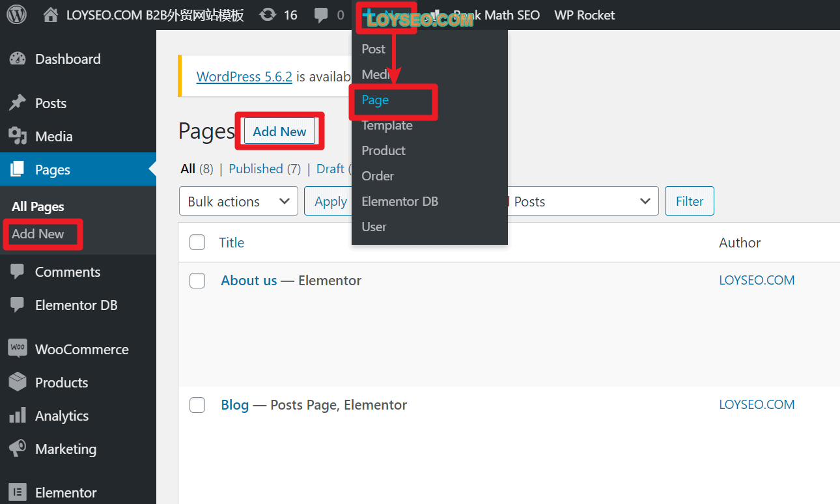Click the Comments sidebar bubble icon
The image size is (840, 504).
18,272
